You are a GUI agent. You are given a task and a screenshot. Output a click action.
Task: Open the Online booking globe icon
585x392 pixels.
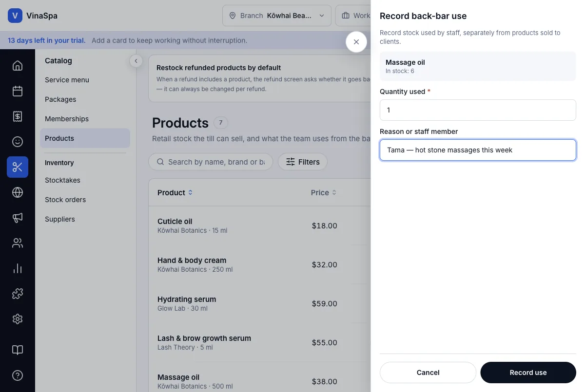click(x=18, y=192)
